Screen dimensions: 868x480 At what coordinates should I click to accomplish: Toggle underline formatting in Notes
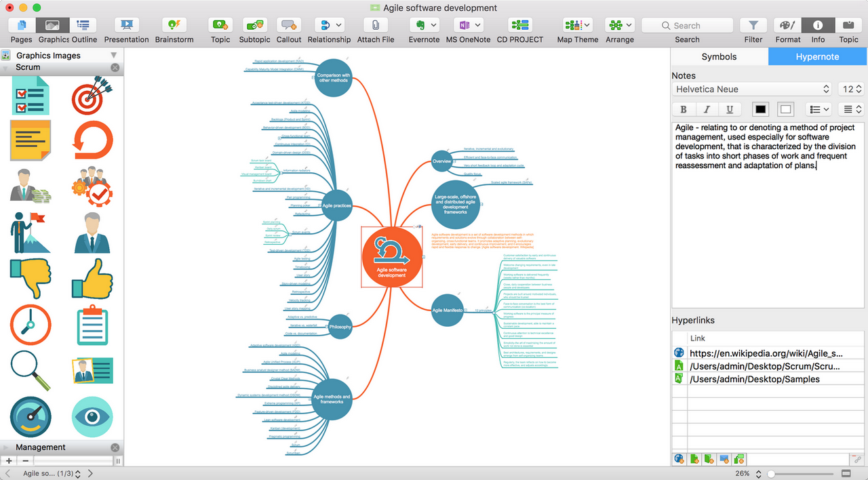730,109
